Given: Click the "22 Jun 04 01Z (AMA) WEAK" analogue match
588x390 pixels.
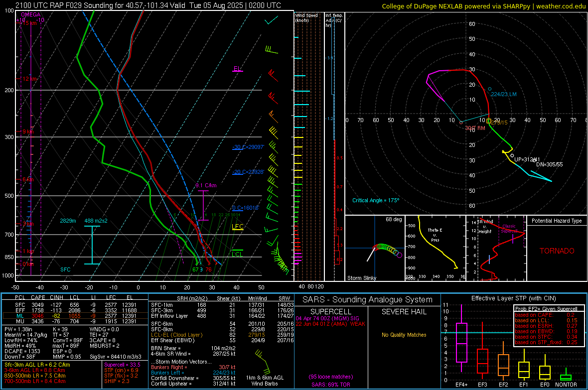Looking at the screenshot, I should [x=330, y=324].
